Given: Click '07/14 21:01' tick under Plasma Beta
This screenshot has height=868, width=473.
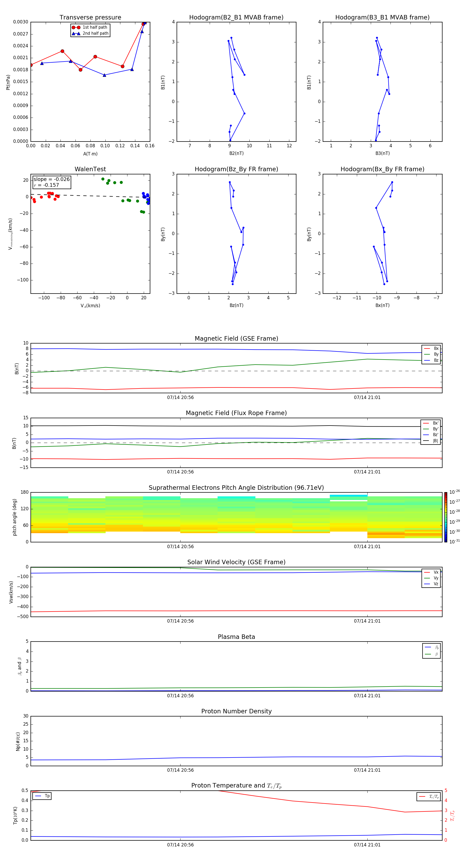Looking at the screenshot, I should pos(367,696).
